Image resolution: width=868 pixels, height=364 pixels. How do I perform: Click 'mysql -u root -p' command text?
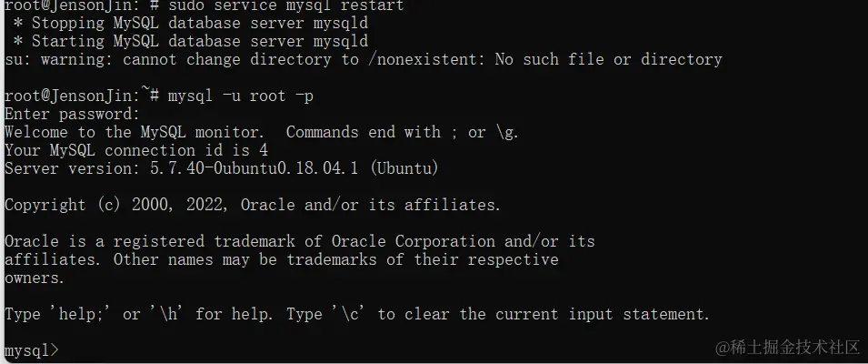coord(241,96)
